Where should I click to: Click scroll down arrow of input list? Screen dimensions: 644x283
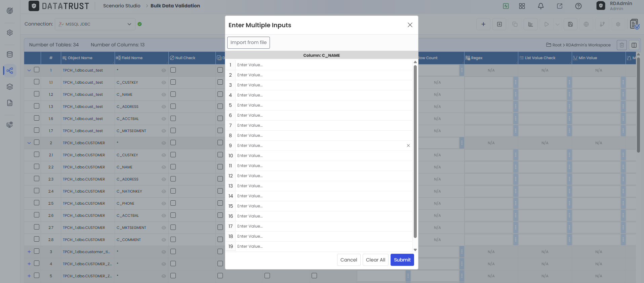[x=415, y=250]
